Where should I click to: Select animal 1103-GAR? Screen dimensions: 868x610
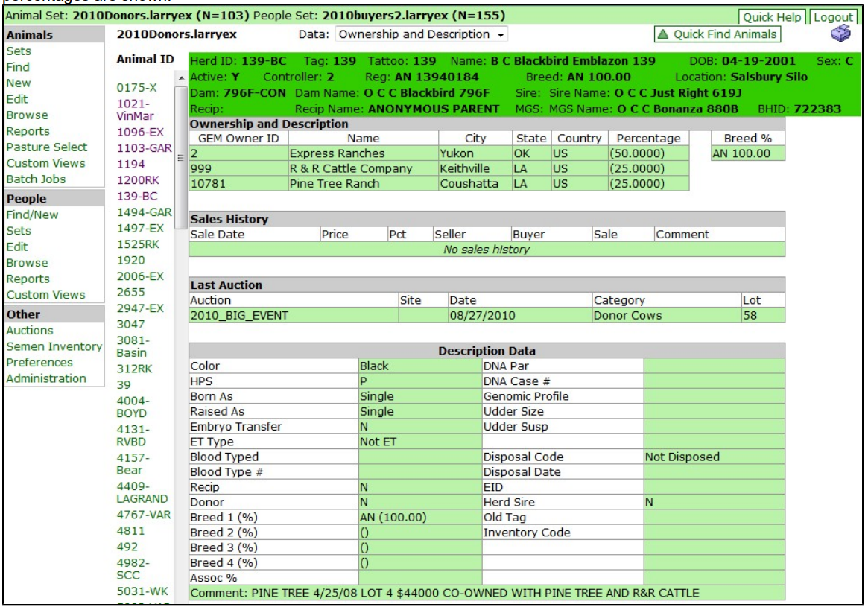[144, 147]
